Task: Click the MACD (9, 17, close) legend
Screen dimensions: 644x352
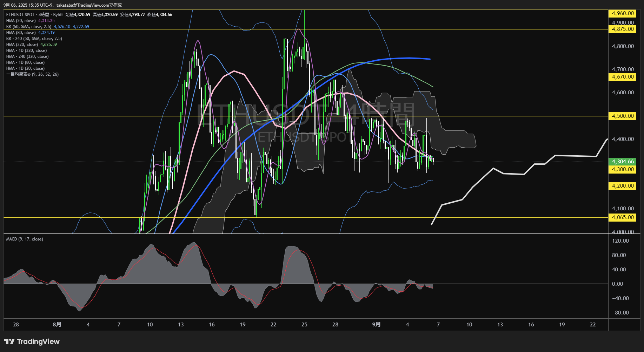Action: coord(25,239)
